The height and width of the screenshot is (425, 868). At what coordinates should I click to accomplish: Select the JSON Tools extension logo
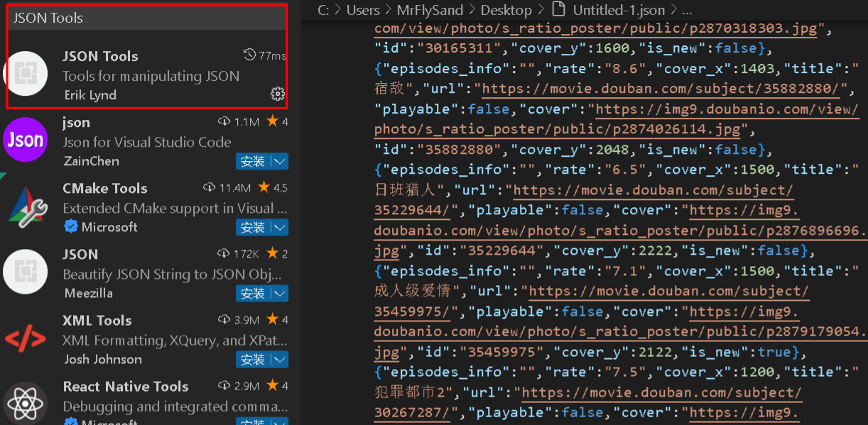[x=26, y=74]
